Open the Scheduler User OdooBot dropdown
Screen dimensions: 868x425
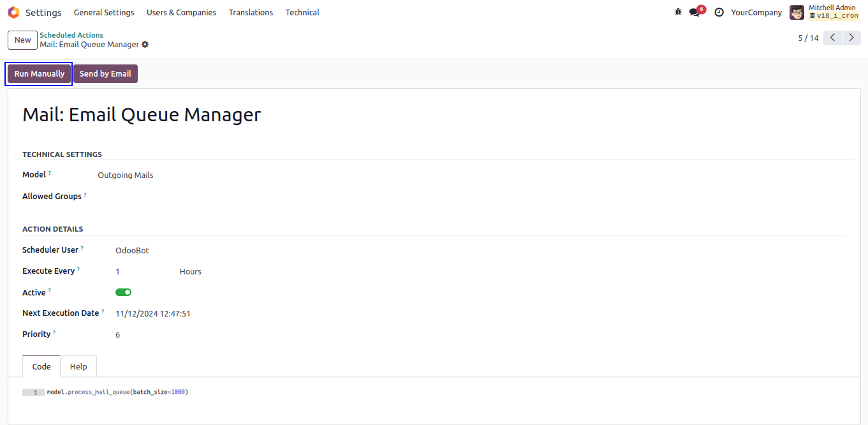(x=132, y=251)
